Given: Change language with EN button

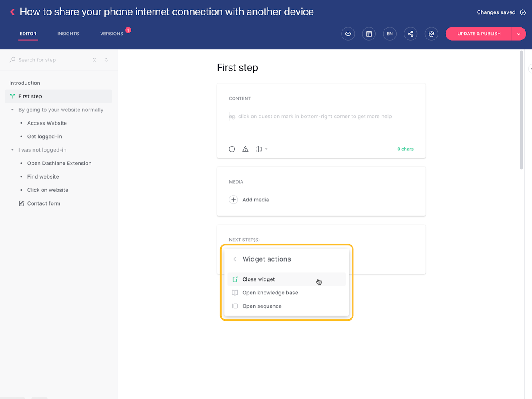Looking at the screenshot, I should pos(389,34).
